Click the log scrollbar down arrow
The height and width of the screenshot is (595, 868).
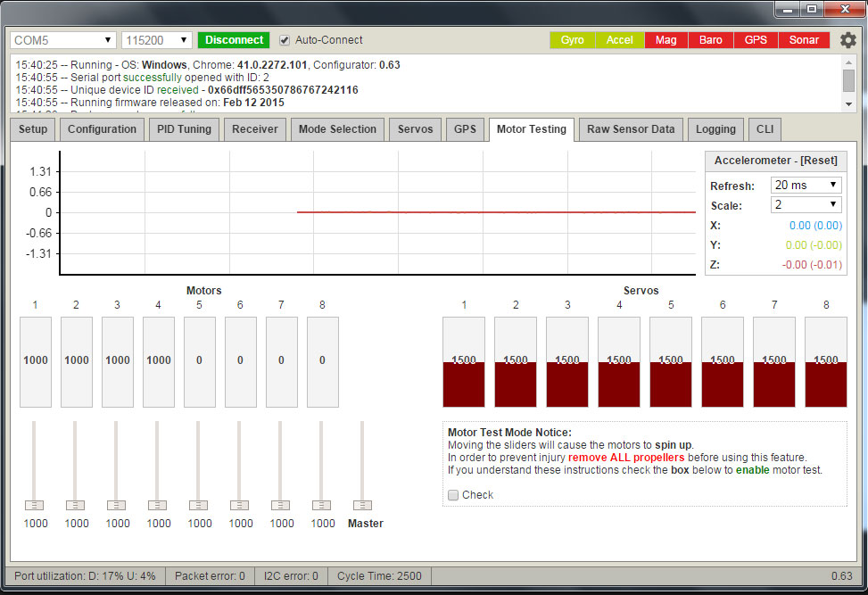pyautogui.click(x=848, y=104)
